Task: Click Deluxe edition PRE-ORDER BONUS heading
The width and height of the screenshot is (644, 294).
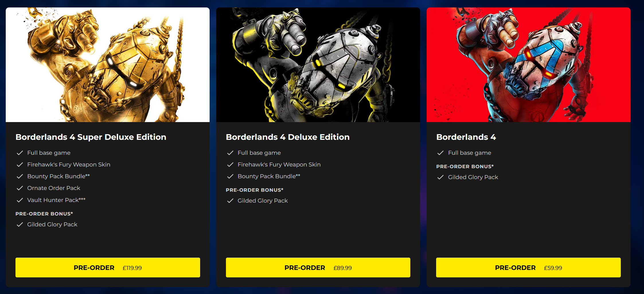Action: point(255,190)
